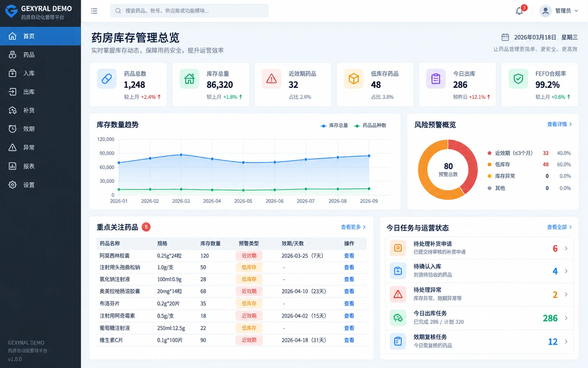
Task: Click the 预警类型 column header
Action: [249, 243]
